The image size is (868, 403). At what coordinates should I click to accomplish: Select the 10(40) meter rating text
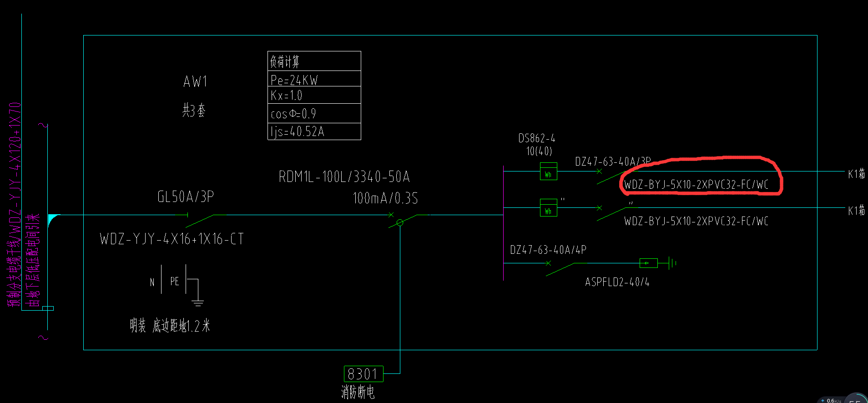pos(539,151)
